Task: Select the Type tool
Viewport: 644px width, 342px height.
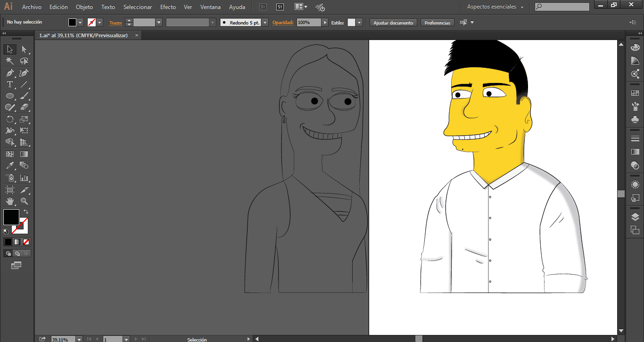Action: (x=9, y=84)
